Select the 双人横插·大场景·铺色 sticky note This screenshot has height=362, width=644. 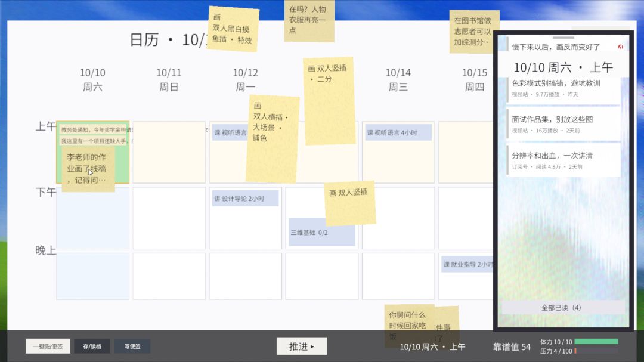coord(273,139)
